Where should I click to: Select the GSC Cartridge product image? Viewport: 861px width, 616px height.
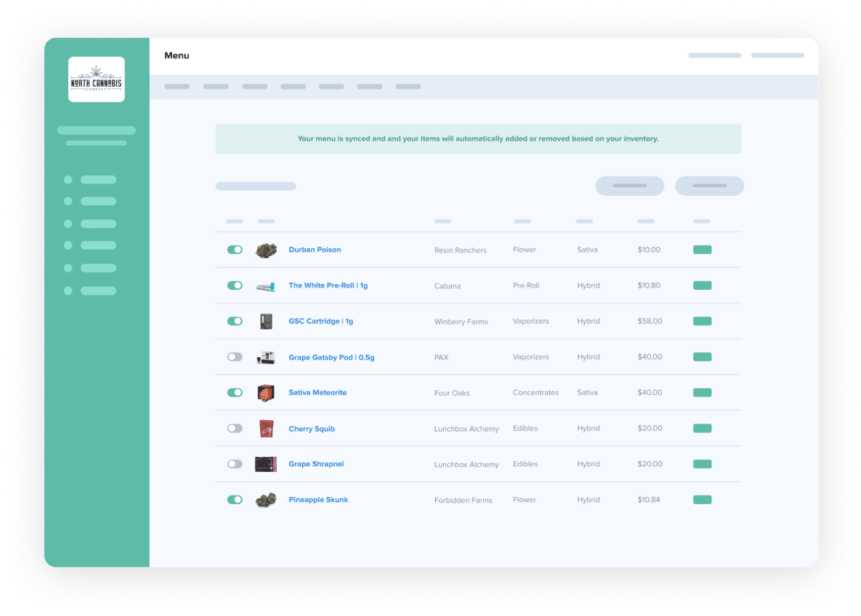[266, 321]
